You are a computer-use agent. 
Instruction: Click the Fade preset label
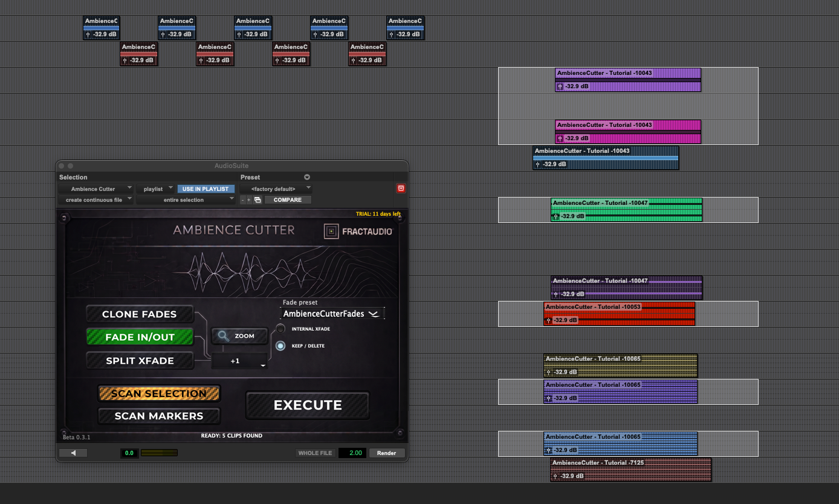pyautogui.click(x=300, y=302)
